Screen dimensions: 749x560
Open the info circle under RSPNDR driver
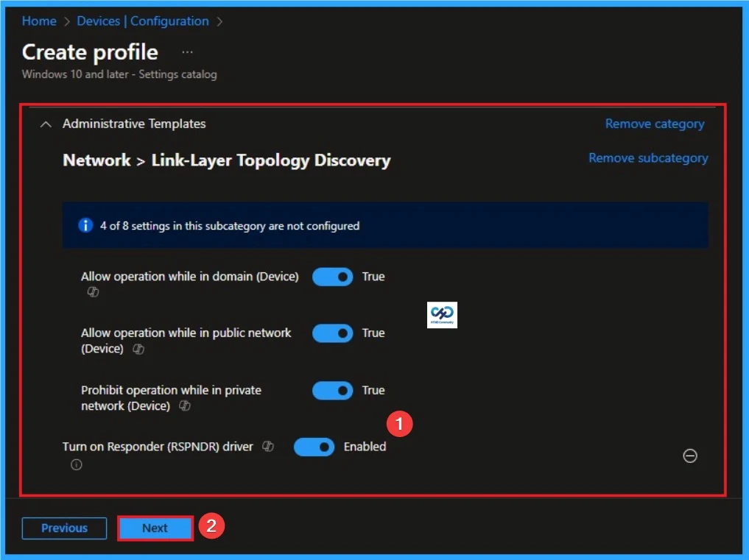coord(77,464)
